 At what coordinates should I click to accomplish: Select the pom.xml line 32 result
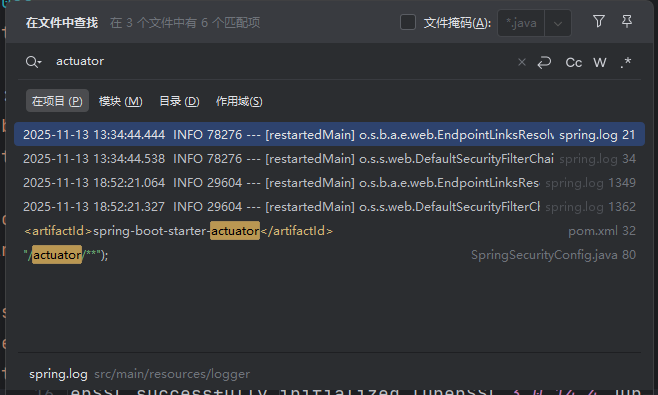(329, 230)
